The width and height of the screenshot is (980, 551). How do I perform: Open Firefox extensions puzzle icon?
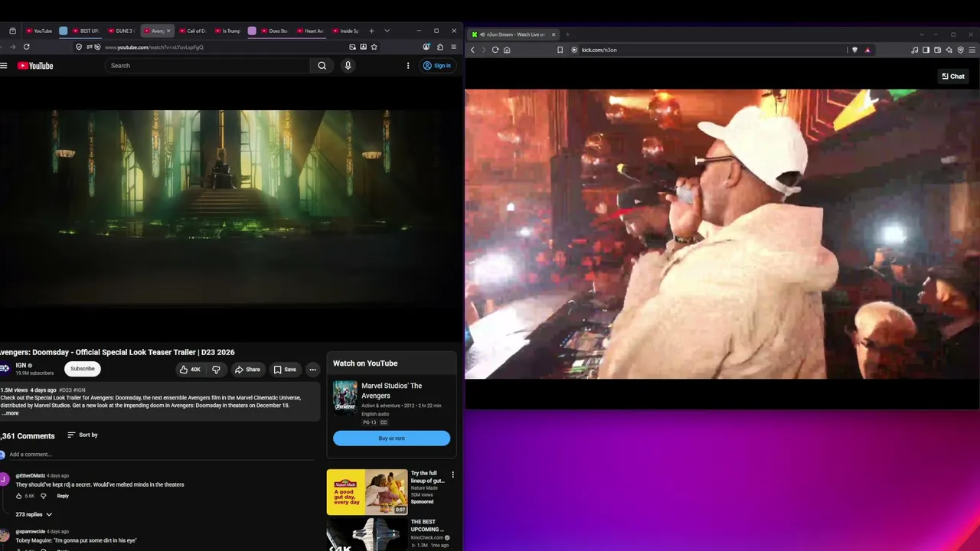[x=439, y=47]
